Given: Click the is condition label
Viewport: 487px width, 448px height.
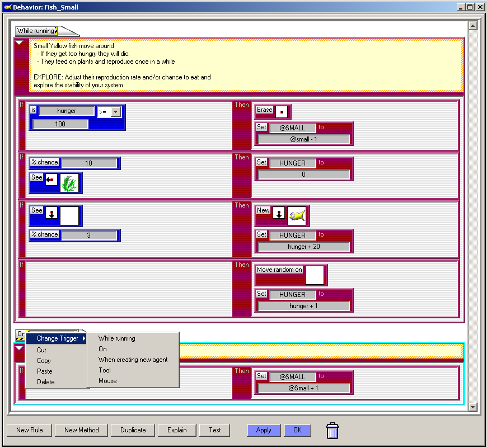Looking at the screenshot, I should click(x=34, y=110).
